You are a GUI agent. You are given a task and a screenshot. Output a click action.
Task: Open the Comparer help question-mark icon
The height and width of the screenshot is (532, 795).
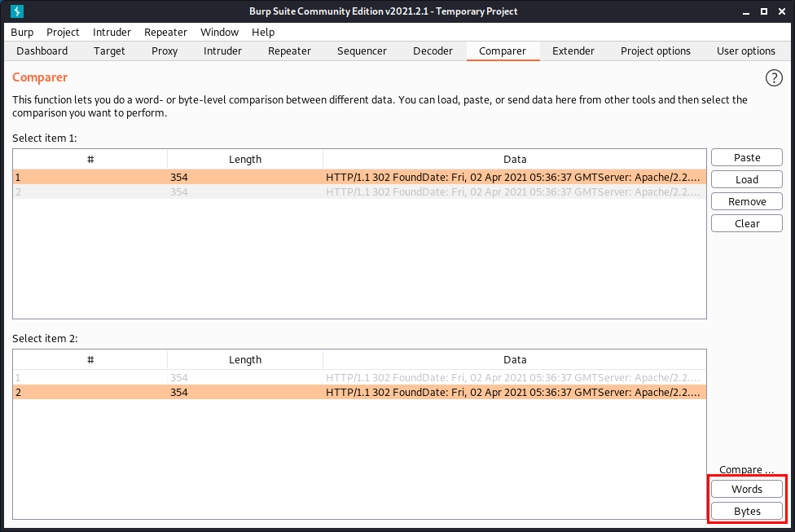click(774, 78)
